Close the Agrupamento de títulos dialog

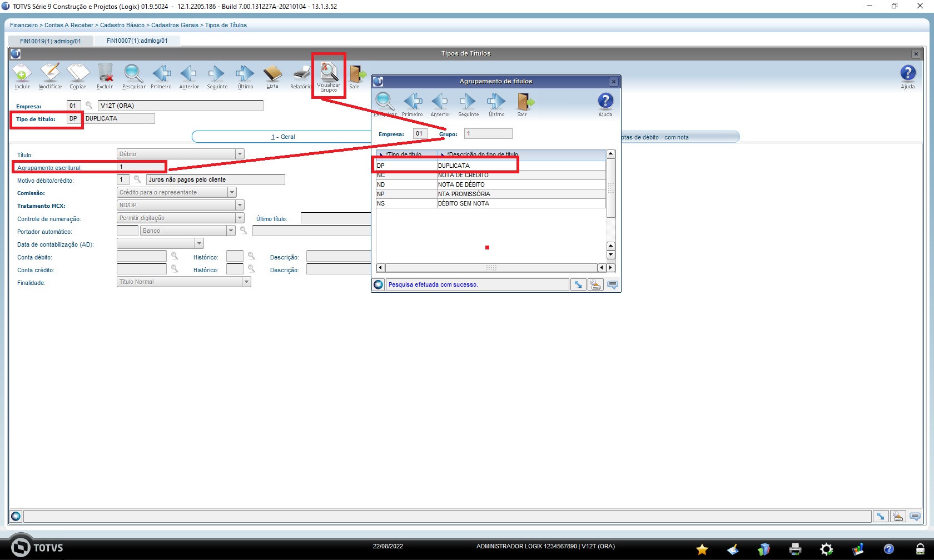614,82
